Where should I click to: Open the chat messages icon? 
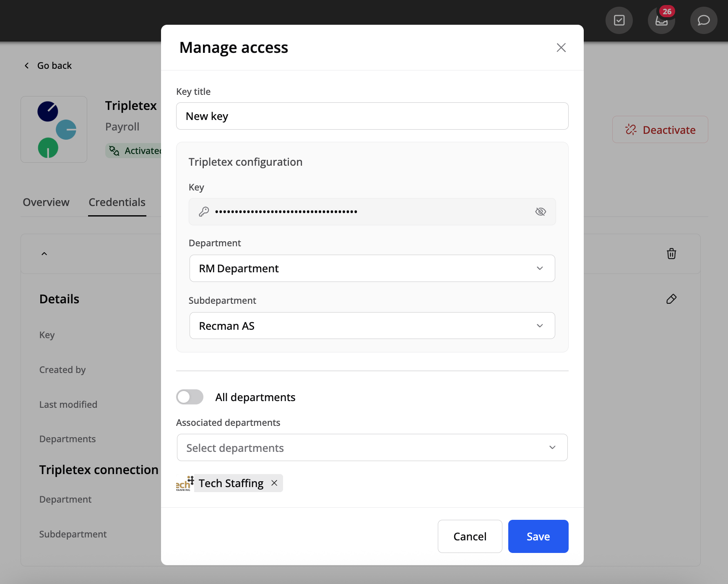[703, 20]
